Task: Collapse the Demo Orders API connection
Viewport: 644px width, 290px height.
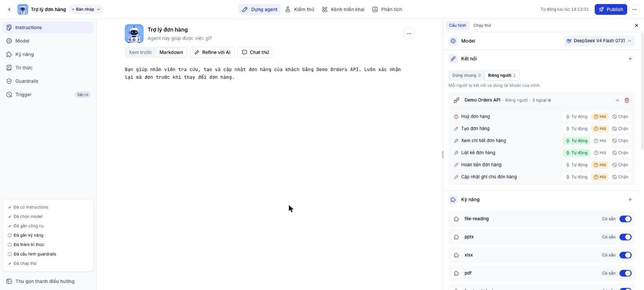Action: (x=617, y=100)
